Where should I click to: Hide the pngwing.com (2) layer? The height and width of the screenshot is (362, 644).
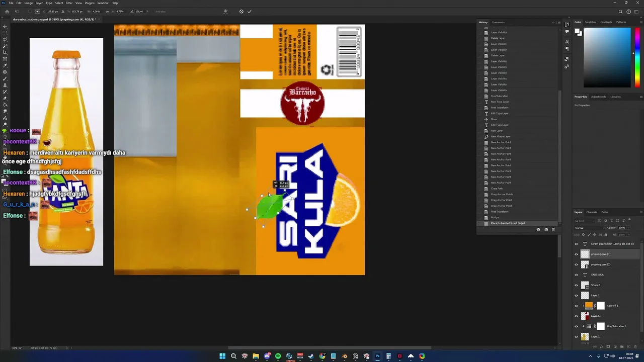[x=577, y=264]
